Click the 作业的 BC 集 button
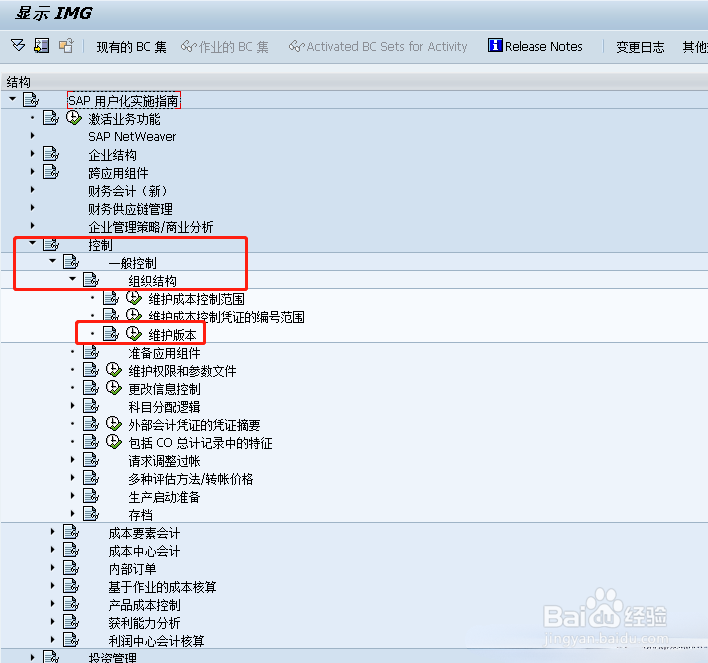Screen dimensions: 708x663 [225, 47]
